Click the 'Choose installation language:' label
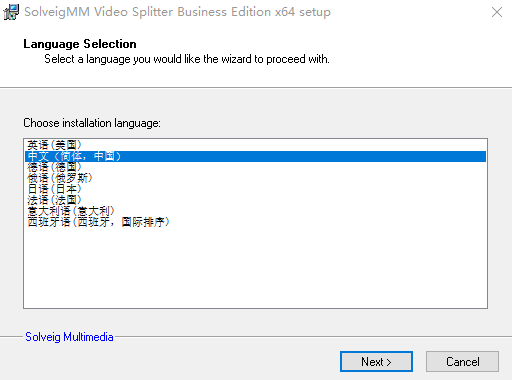Screen dimensions: 512x380 pyautogui.click(x=92, y=123)
